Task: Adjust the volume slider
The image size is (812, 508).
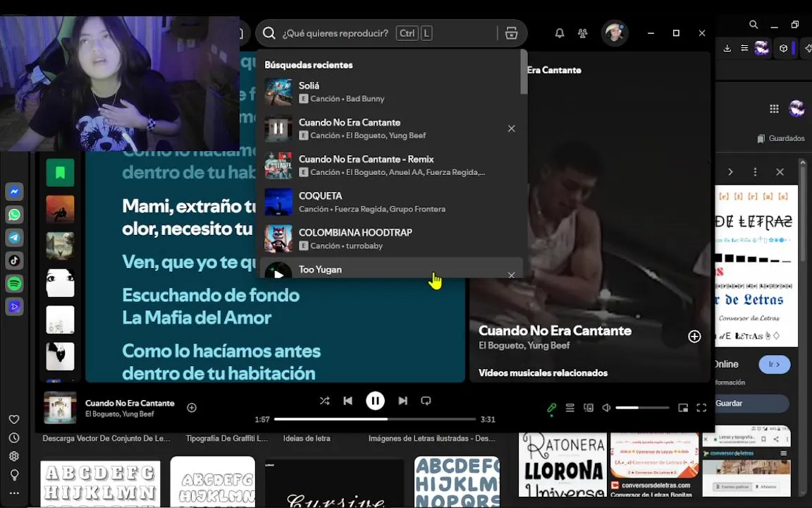Action: (642, 408)
